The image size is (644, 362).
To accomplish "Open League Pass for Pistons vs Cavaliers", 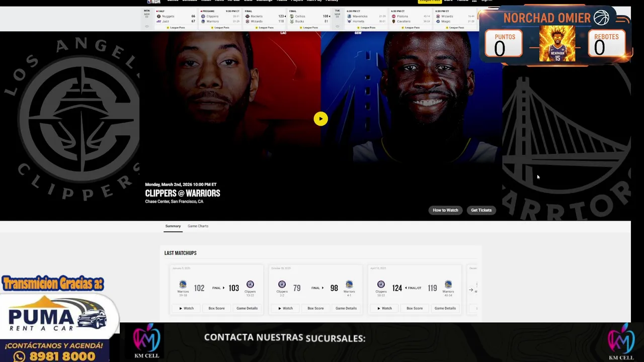I will coord(411,28).
